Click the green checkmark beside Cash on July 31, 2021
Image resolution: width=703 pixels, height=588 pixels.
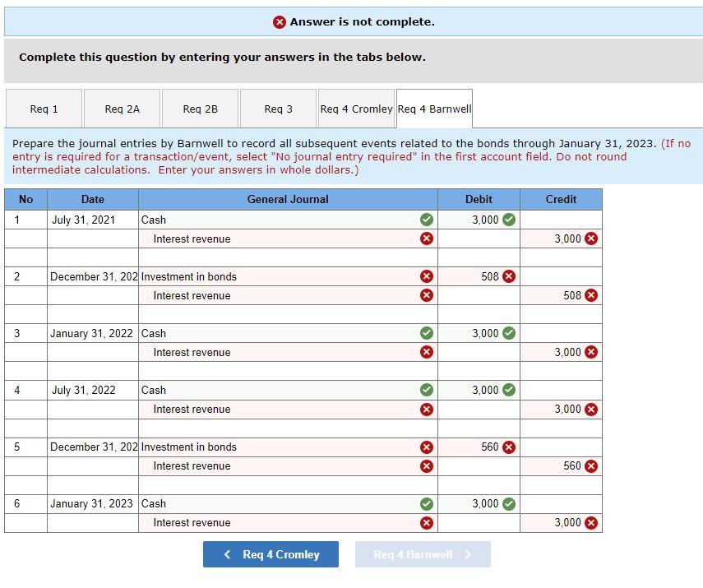426,220
